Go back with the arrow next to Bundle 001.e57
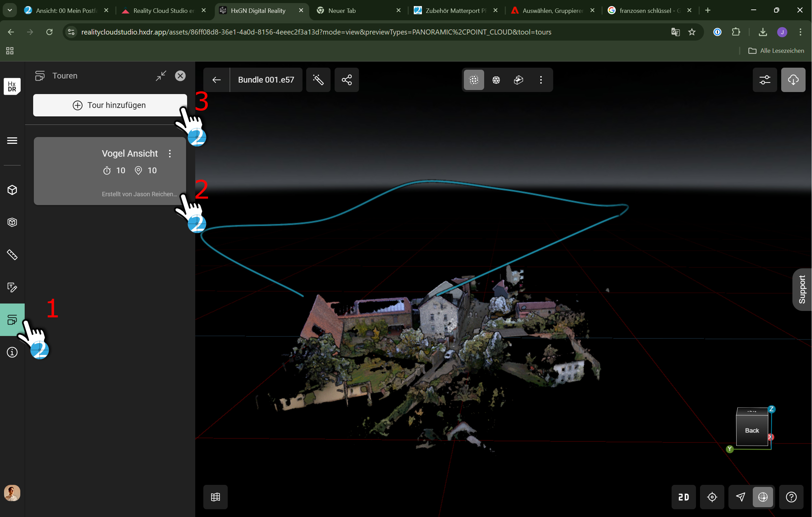 217,80
